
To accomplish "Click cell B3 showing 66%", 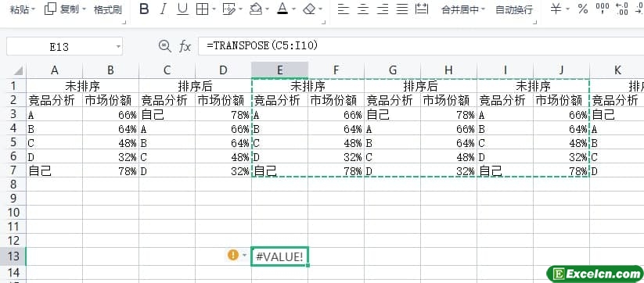I will (110, 114).
